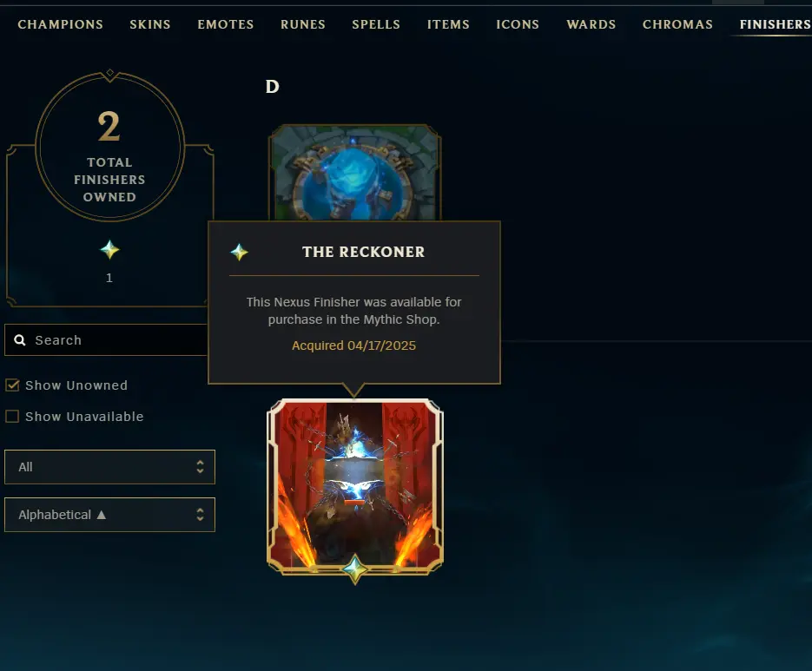
Task: Open the Chromas tab
Action: pyautogui.click(x=677, y=24)
